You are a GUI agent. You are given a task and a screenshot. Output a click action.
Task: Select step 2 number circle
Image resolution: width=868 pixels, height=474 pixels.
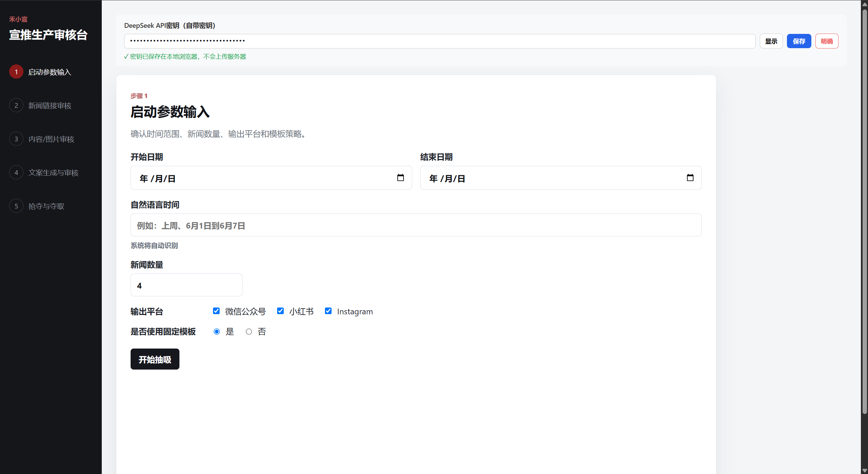[16, 105]
